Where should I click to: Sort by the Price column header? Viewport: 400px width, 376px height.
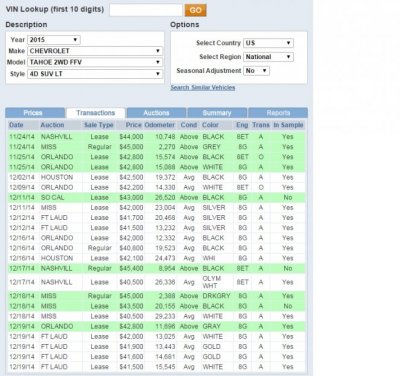134,125
